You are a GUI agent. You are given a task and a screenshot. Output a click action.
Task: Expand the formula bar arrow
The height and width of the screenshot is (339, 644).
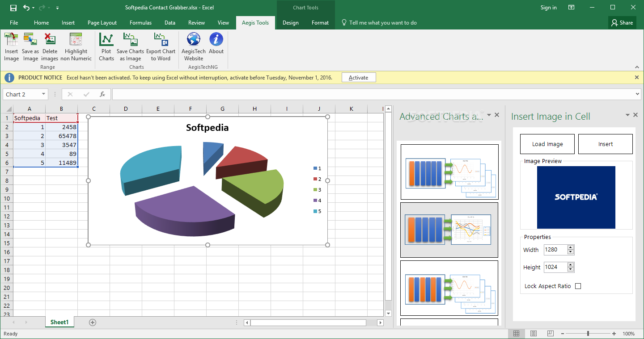(x=638, y=94)
